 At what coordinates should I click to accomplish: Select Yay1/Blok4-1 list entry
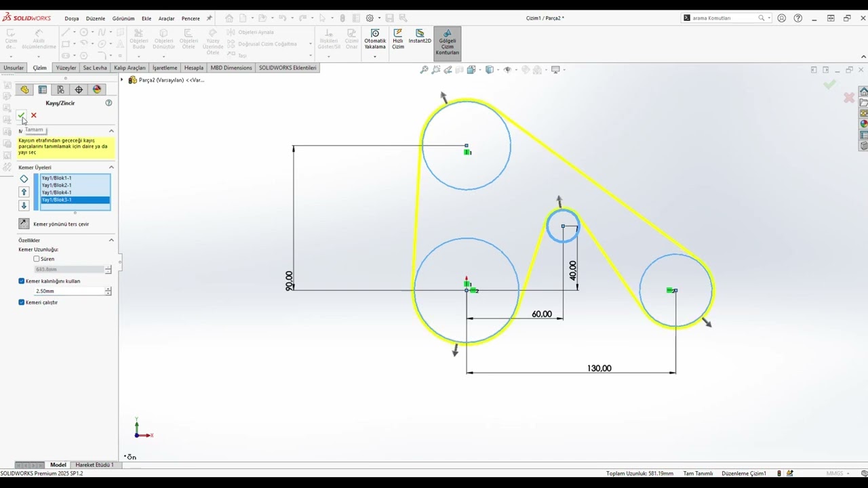pos(75,192)
